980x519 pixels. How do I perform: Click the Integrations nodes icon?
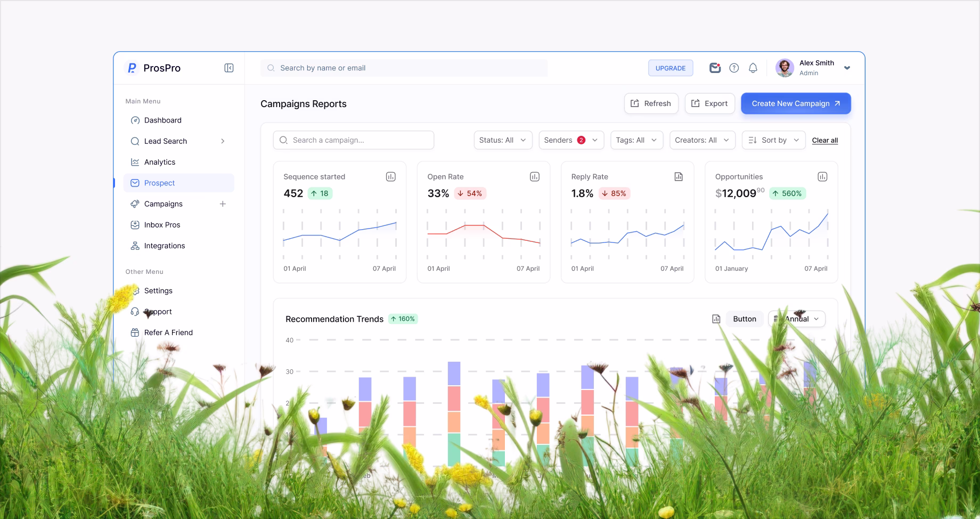pyautogui.click(x=135, y=246)
